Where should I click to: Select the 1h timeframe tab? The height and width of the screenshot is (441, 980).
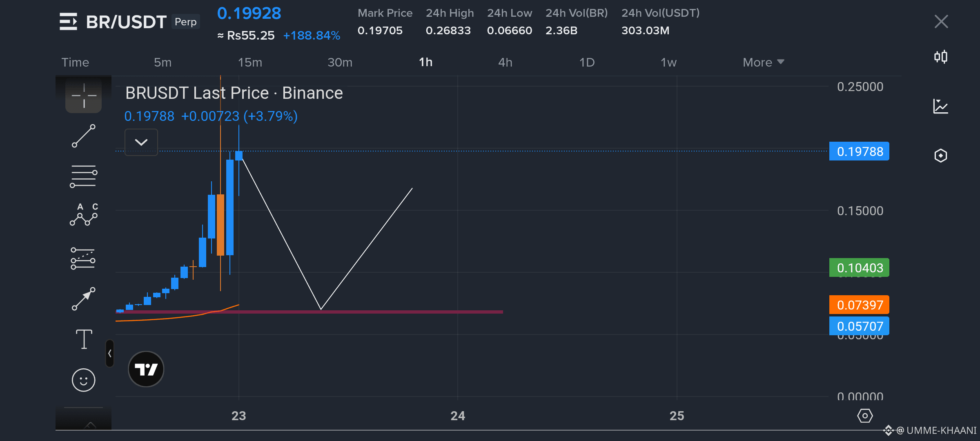425,62
